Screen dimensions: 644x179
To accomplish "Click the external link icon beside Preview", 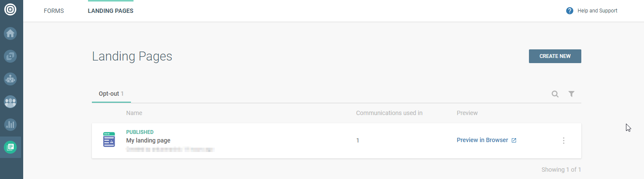I will pyautogui.click(x=514, y=140).
